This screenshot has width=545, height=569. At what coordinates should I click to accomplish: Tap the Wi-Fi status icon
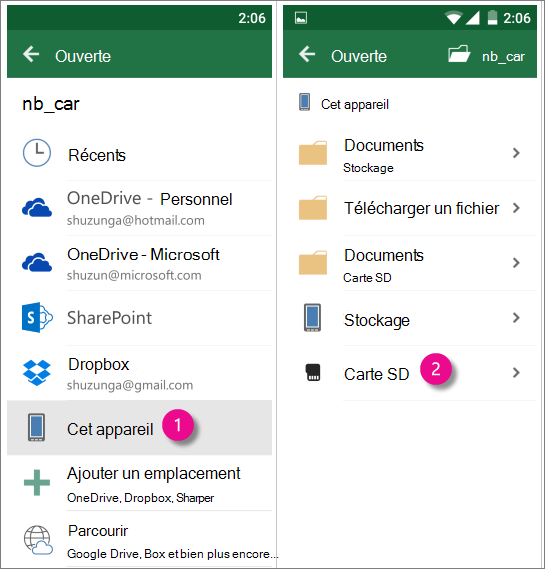(454, 17)
